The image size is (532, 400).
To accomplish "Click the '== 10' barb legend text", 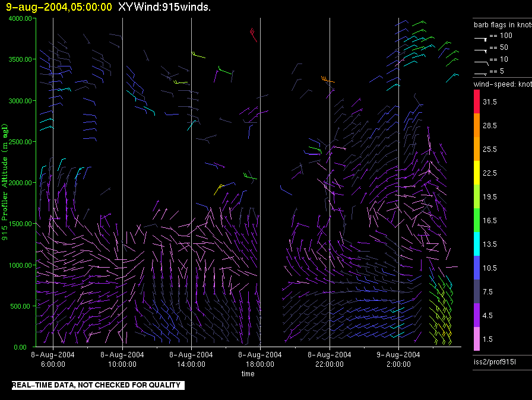I will pyautogui.click(x=499, y=59).
